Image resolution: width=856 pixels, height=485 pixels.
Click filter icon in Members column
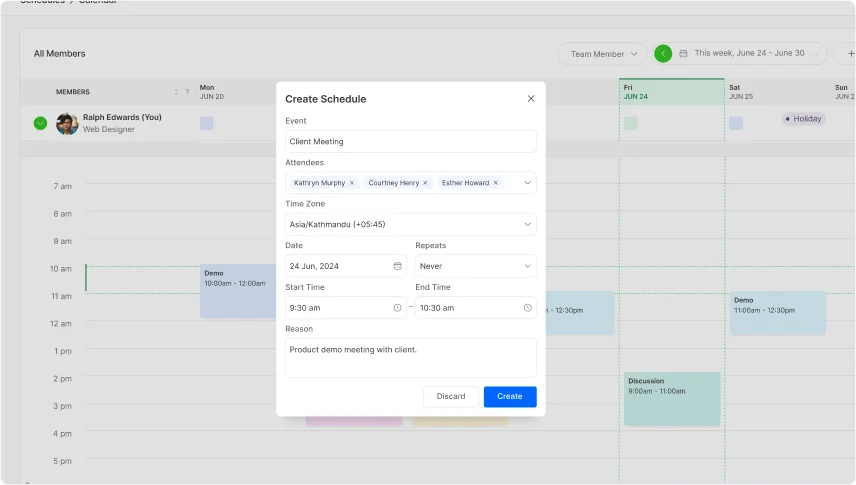pyautogui.click(x=187, y=92)
